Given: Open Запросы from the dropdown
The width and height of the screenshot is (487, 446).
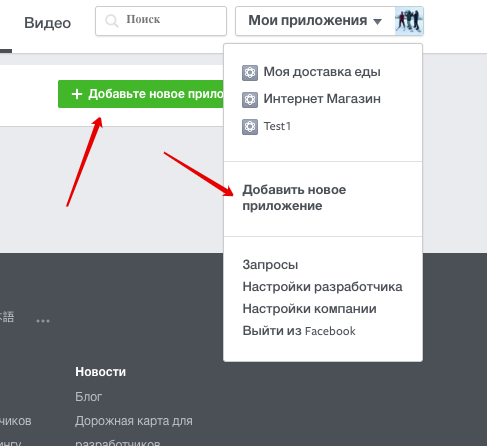Looking at the screenshot, I should point(270,265).
